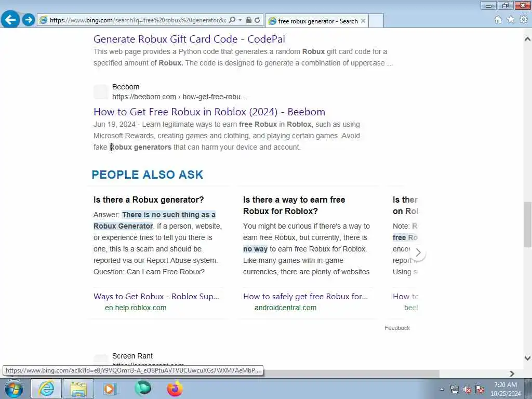Open the address bar dropdown arrow
This screenshot has width=532, height=399.
(x=240, y=20)
